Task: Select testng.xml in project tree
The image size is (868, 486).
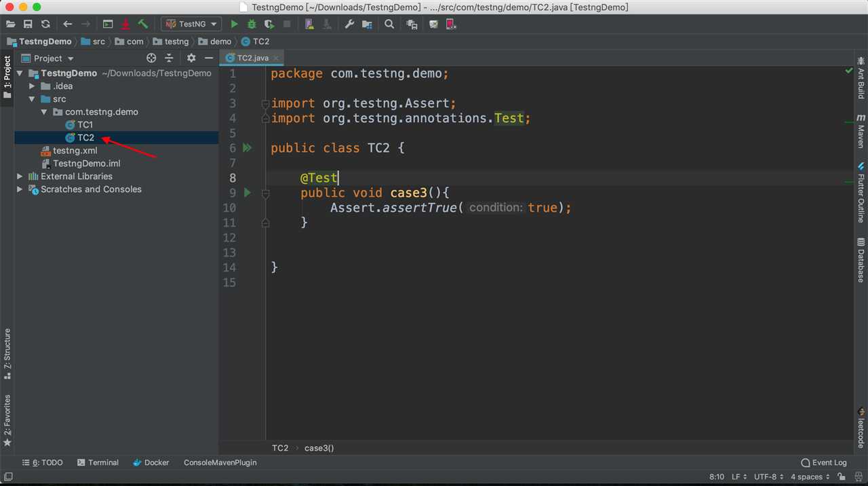Action: [x=69, y=151]
